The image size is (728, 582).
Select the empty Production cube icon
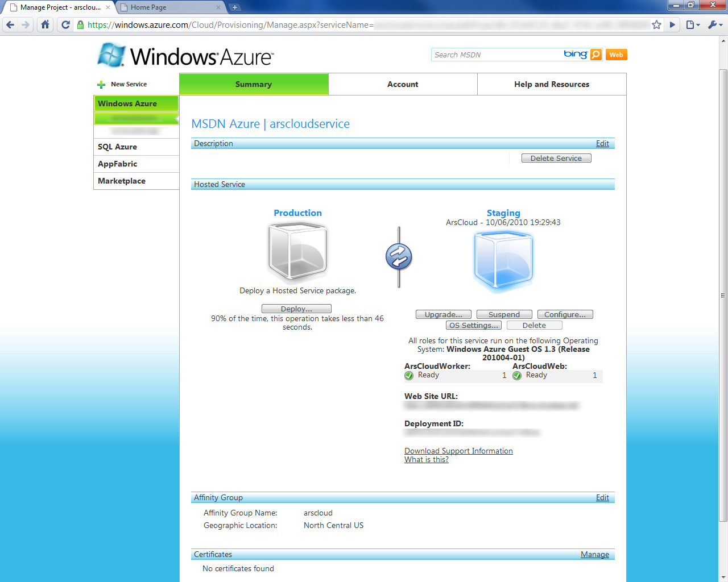pyautogui.click(x=296, y=252)
